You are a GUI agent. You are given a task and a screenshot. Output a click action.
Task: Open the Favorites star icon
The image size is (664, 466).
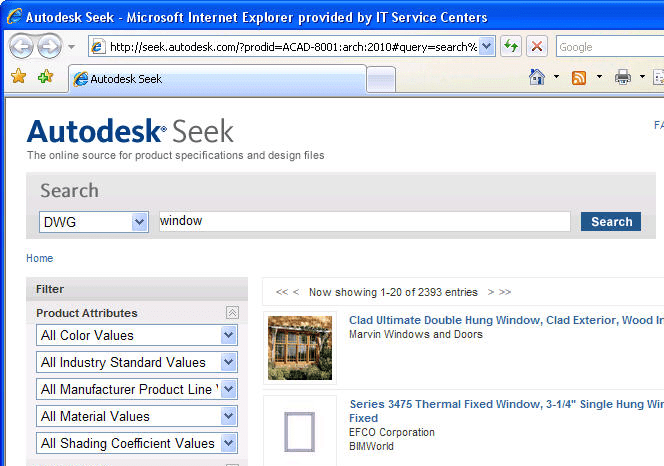coord(19,77)
